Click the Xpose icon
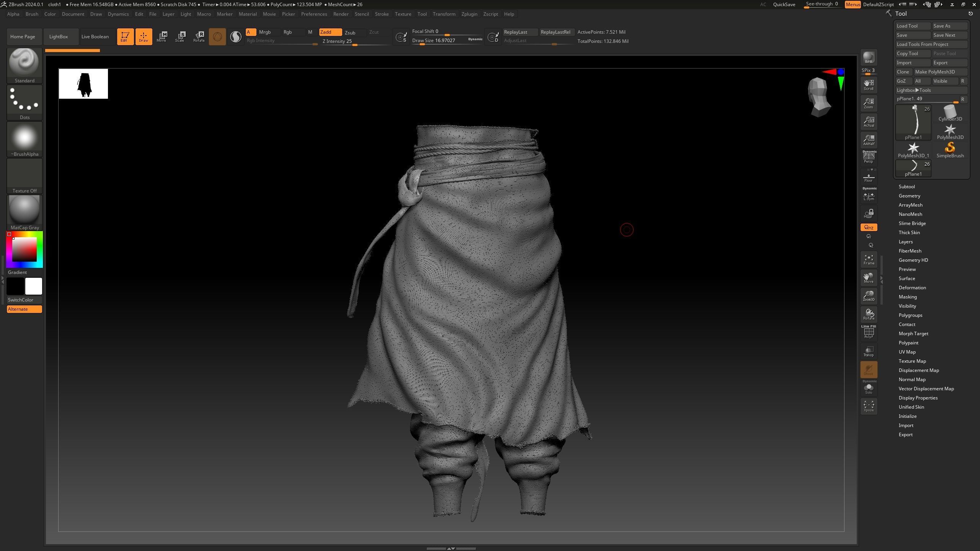The image size is (980, 551). [869, 406]
